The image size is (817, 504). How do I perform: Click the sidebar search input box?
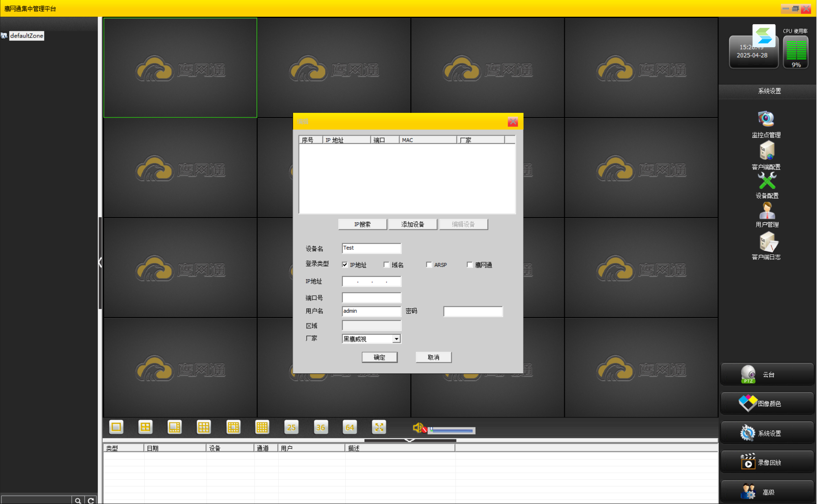click(36, 500)
